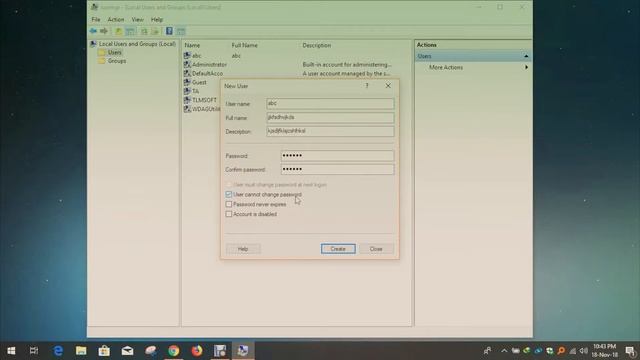
Task: Open the Action Center notification icon
Action: click(x=630, y=351)
